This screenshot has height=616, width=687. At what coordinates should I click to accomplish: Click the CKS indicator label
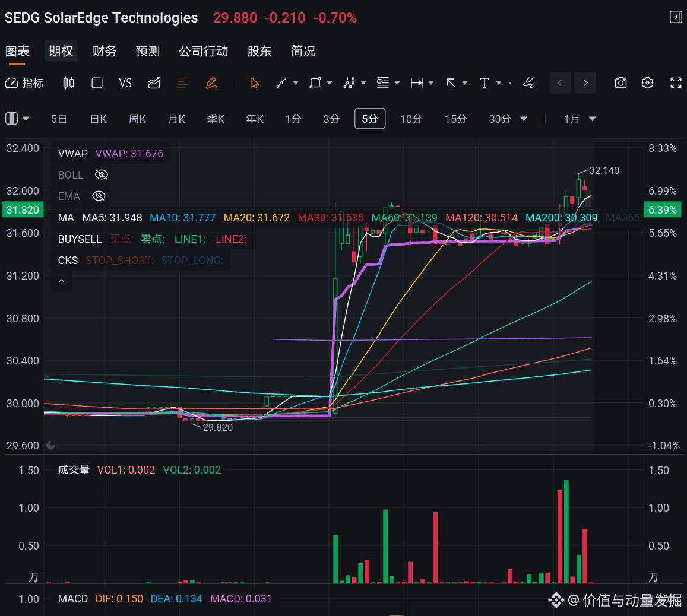68,261
